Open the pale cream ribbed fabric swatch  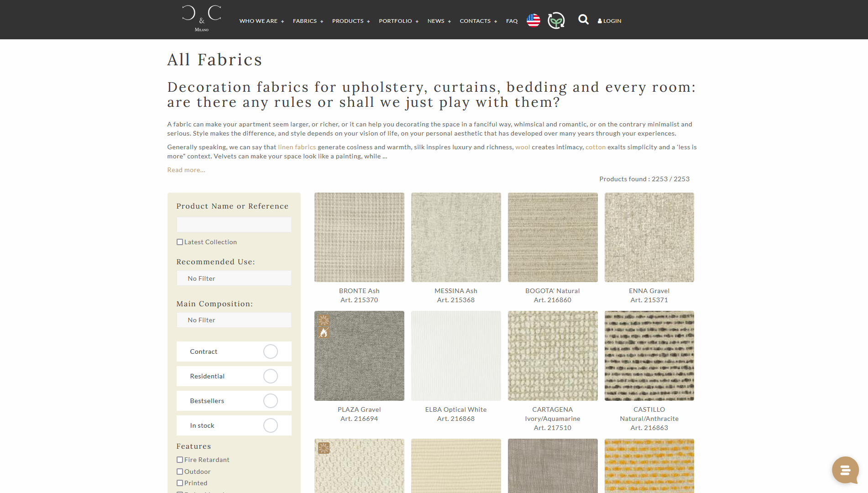(x=456, y=466)
